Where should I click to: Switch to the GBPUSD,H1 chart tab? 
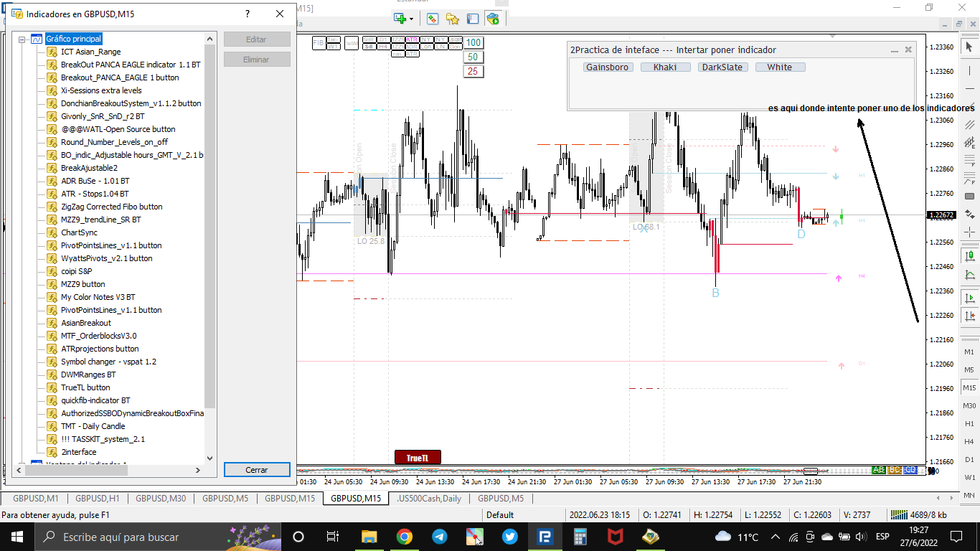98,499
